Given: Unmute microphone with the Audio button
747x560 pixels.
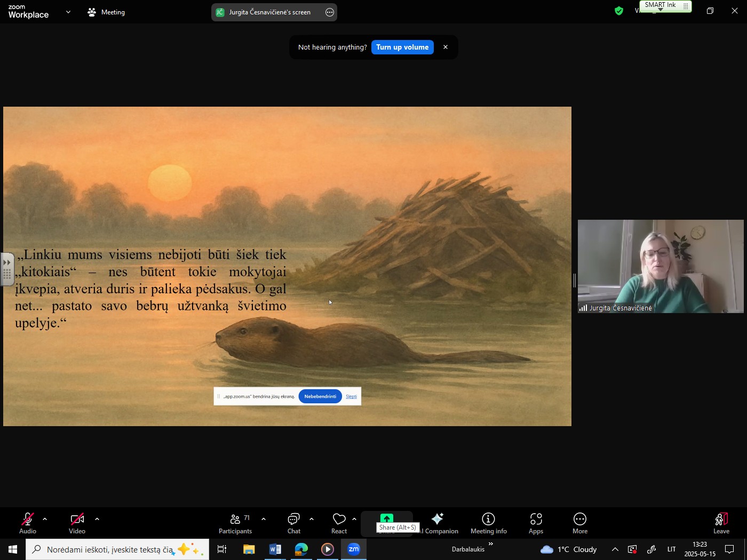Looking at the screenshot, I should pos(28,523).
